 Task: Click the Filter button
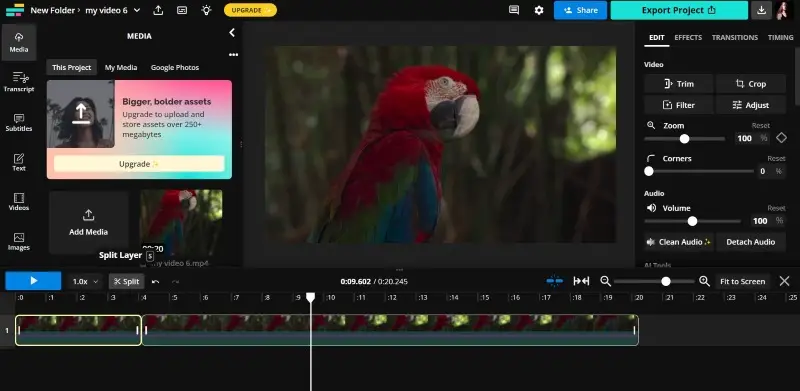click(679, 105)
